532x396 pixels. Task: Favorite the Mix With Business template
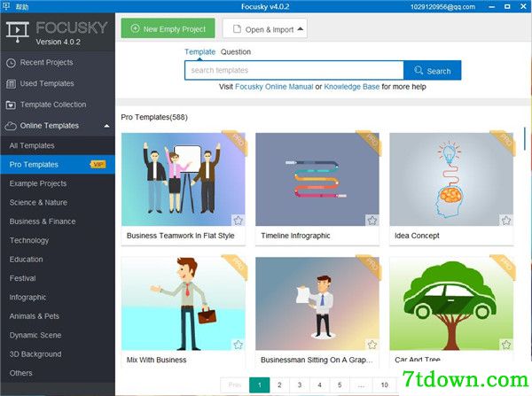(x=239, y=345)
